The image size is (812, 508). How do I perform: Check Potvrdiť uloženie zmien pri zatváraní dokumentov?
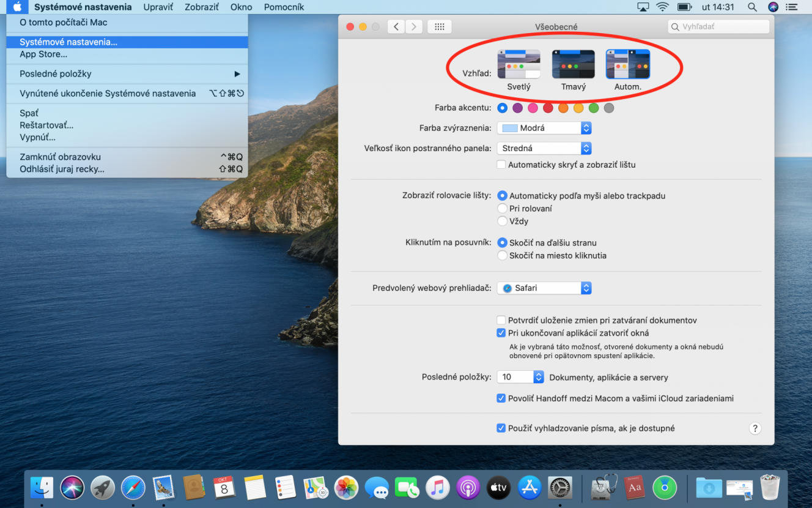501,320
